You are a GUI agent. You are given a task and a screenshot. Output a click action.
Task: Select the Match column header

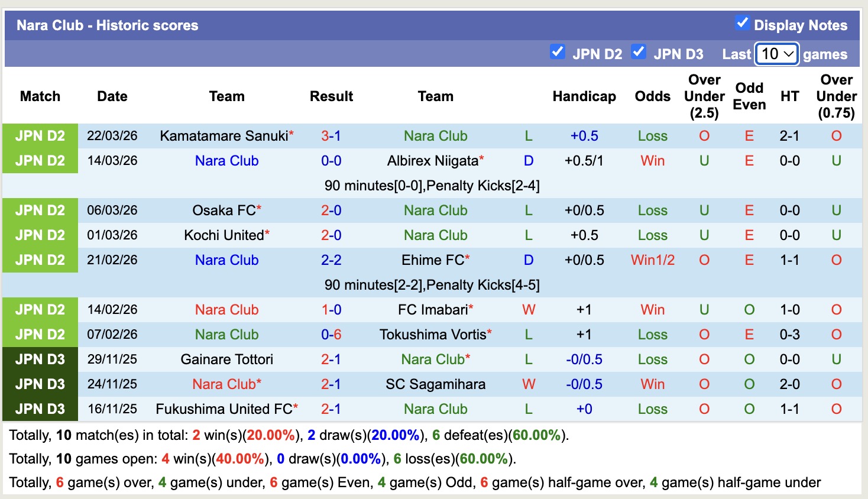click(x=40, y=96)
